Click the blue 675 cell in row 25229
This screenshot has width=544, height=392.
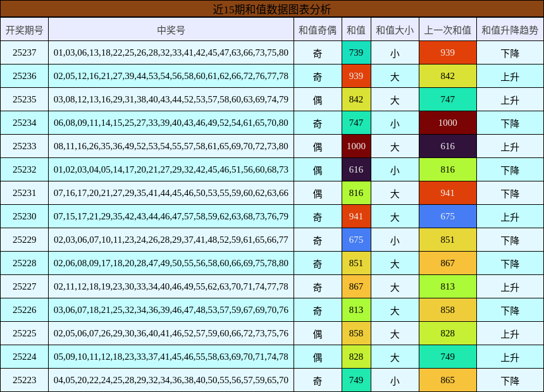356,240
